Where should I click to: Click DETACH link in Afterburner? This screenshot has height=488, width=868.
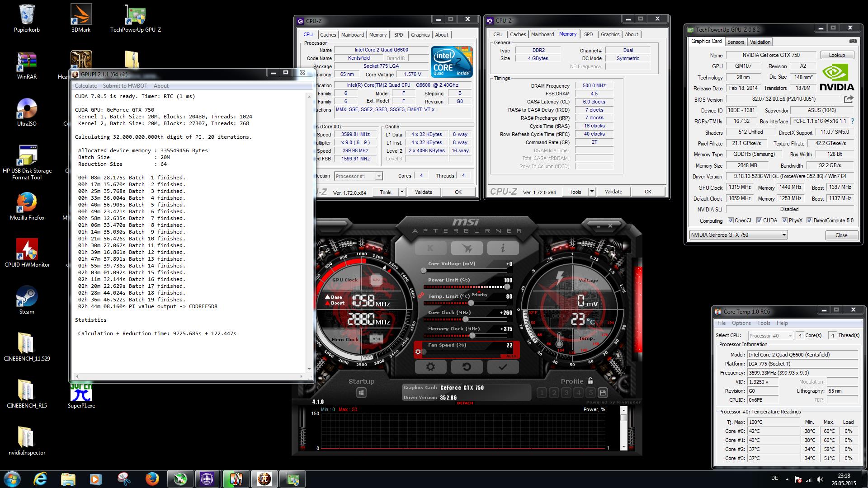tap(465, 403)
